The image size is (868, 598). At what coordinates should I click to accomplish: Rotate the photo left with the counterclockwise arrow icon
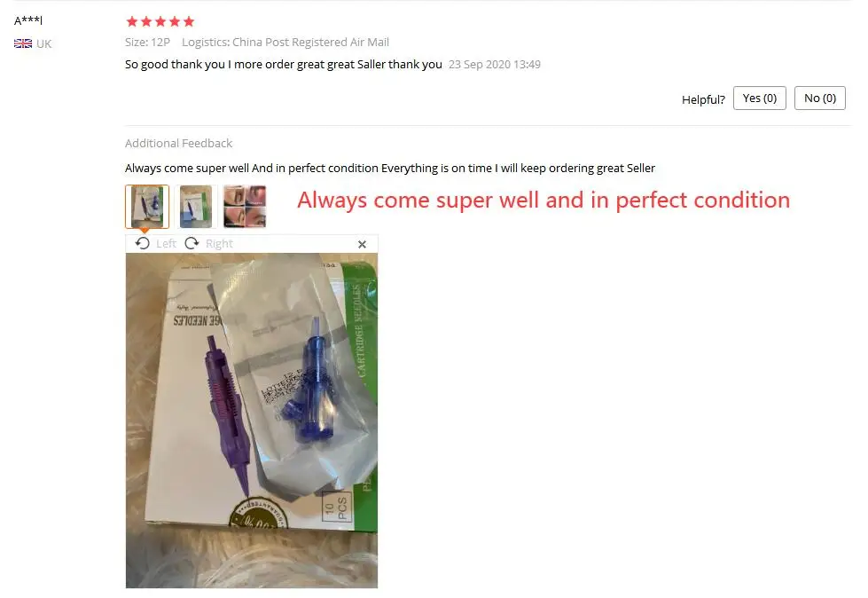(143, 244)
